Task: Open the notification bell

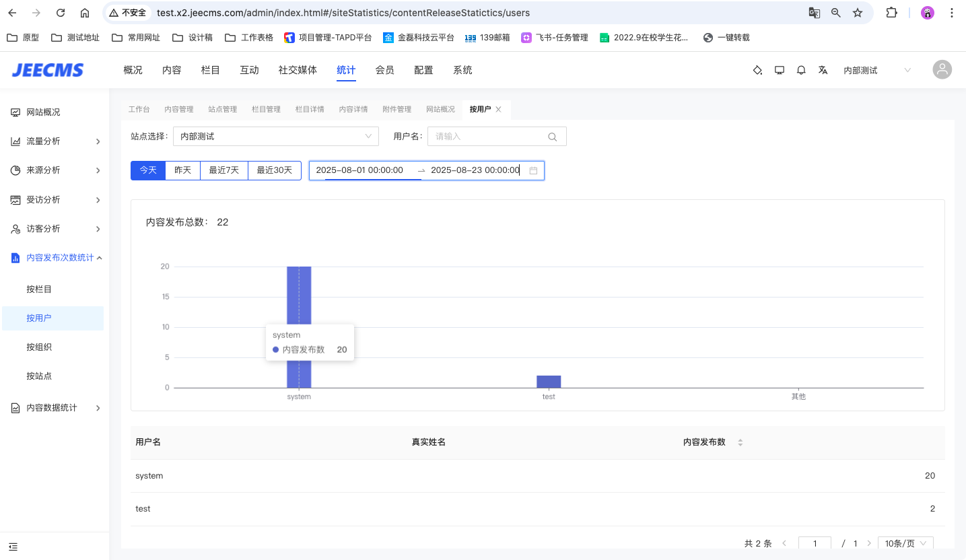Action: (x=801, y=70)
